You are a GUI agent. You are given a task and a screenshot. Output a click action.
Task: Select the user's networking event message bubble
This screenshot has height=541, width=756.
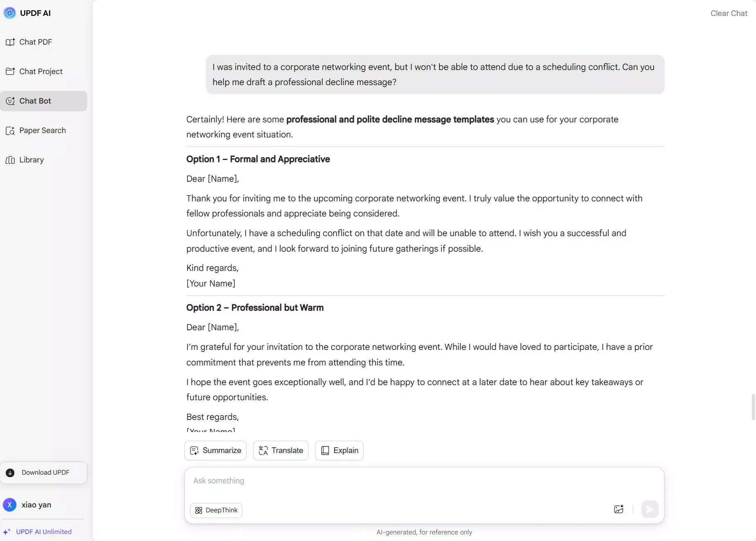(x=435, y=74)
